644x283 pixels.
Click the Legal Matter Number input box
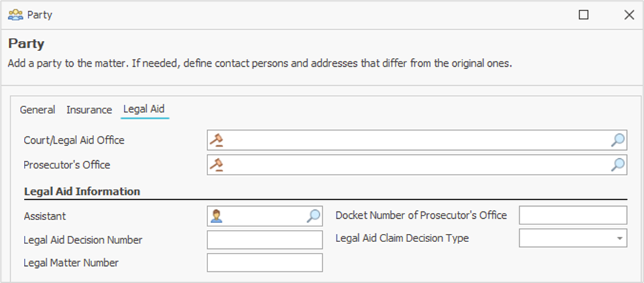click(x=265, y=263)
